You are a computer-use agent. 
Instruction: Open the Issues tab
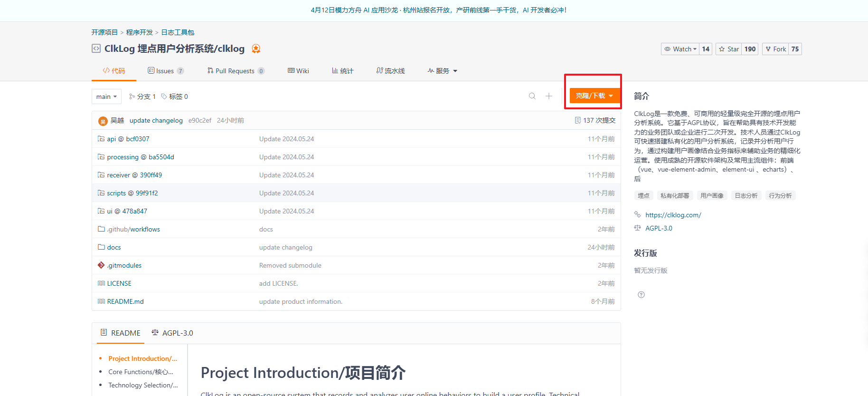click(x=166, y=71)
